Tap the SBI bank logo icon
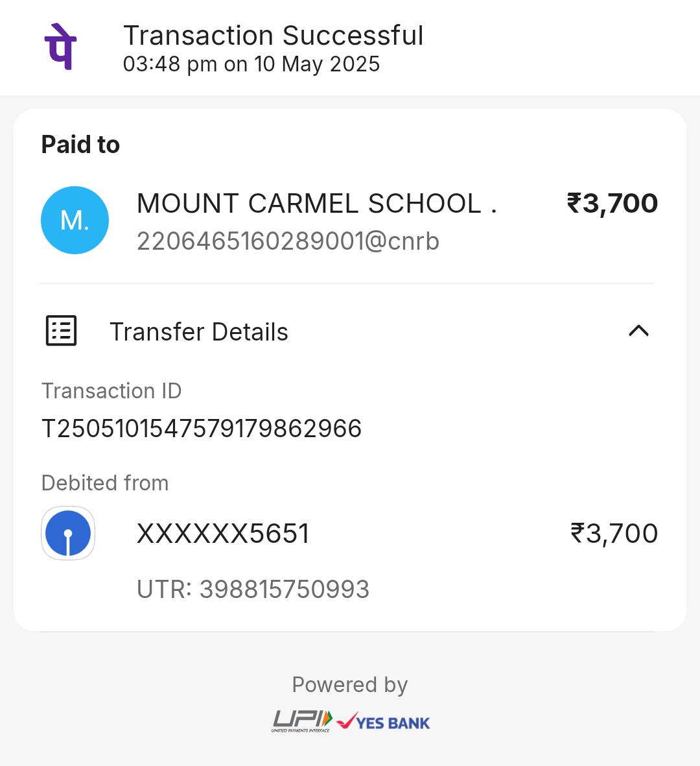The width and height of the screenshot is (700, 766). click(68, 533)
